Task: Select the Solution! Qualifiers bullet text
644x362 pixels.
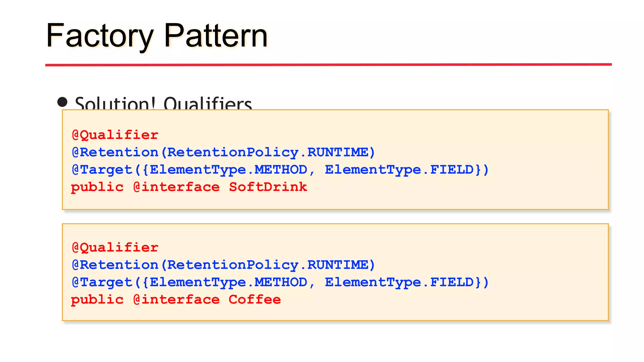Action: [164, 103]
